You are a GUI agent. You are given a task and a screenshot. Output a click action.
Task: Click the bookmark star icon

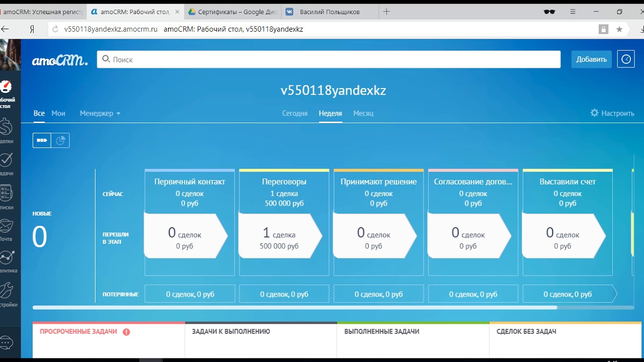coord(619,29)
